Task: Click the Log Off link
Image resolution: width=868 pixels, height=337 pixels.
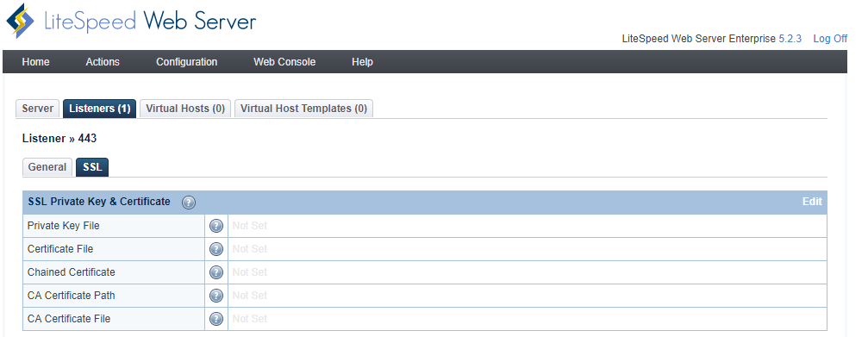Action: click(x=830, y=39)
